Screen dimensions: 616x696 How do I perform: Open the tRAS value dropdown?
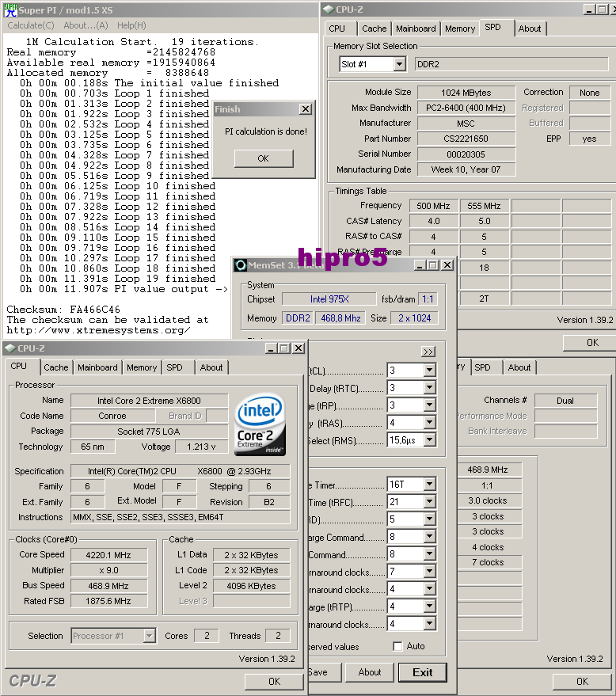[x=429, y=422]
